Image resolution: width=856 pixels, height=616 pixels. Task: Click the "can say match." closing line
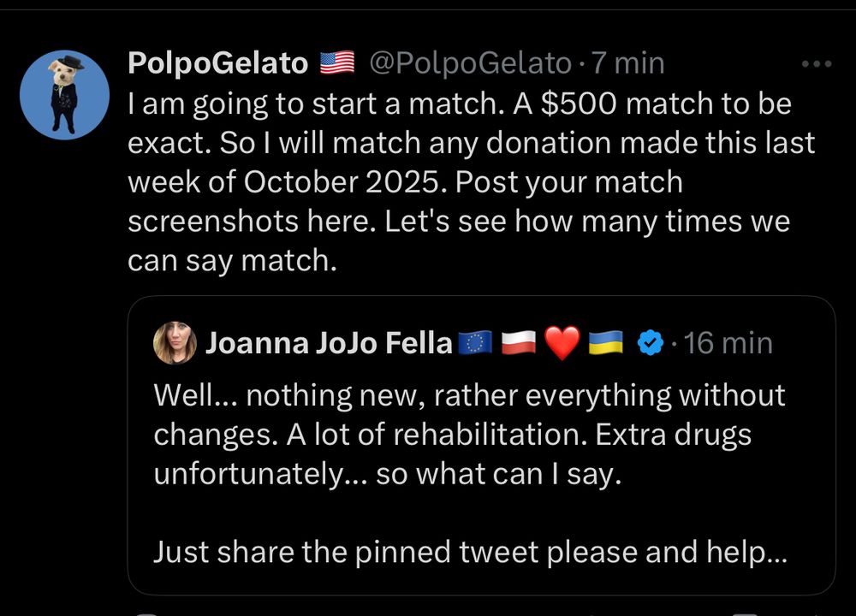click(x=232, y=261)
